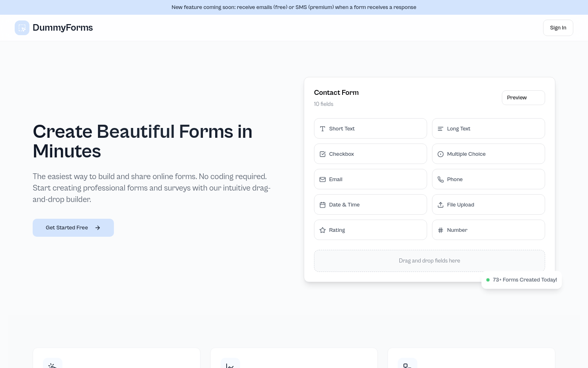Click the Create Beautiful Forms headline
Viewport: 588px width, 368px height.
click(x=143, y=141)
